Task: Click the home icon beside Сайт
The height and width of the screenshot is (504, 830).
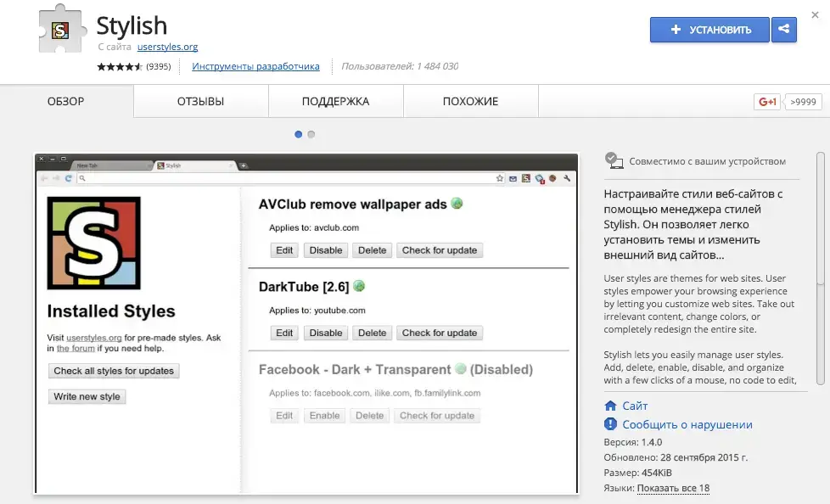Action: click(610, 406)
